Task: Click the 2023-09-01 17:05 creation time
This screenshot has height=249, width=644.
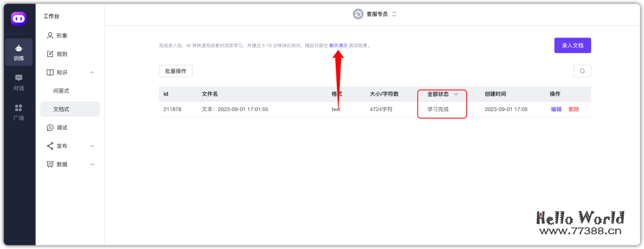Action: pyautogui.click(x=506, y=109)
